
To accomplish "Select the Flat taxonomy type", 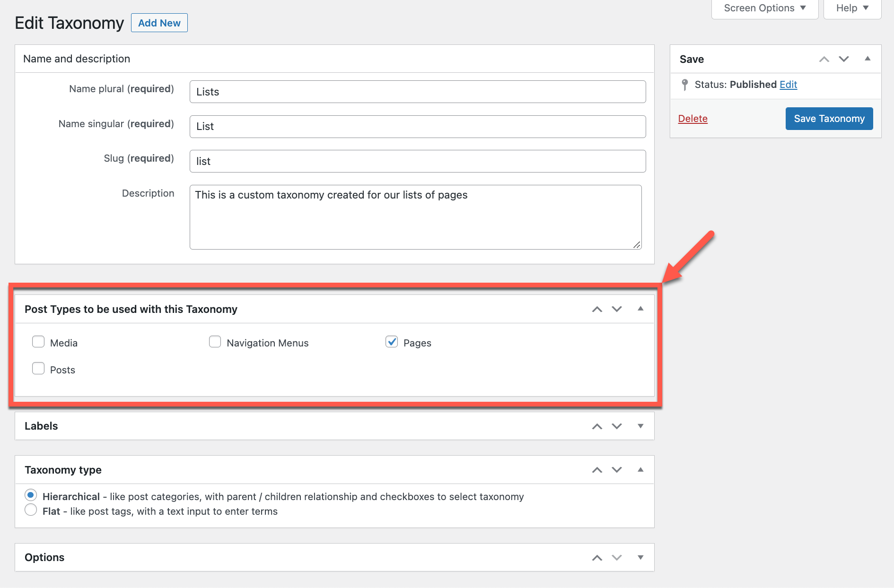I will pos(31,510).
